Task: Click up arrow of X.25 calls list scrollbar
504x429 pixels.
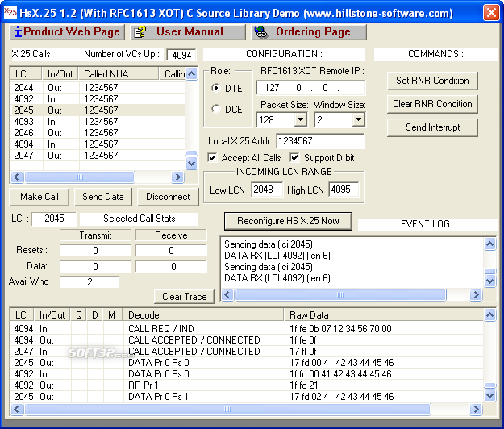Action: tap(192, 74)
